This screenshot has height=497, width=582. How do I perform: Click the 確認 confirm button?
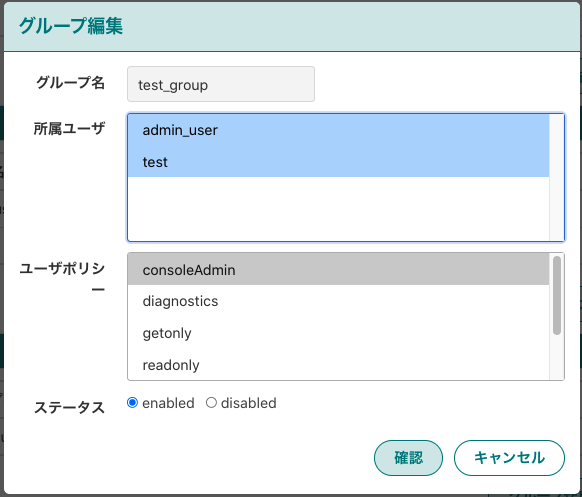click(408, 458)
